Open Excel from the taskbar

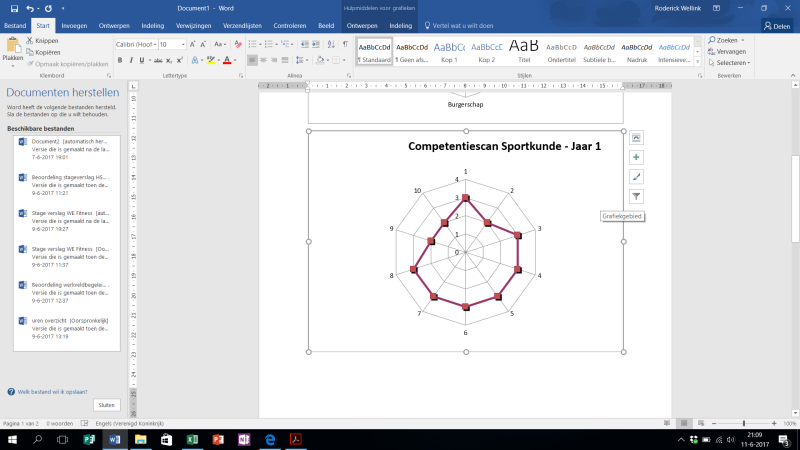pyautogui.click(x=192, y=439)
